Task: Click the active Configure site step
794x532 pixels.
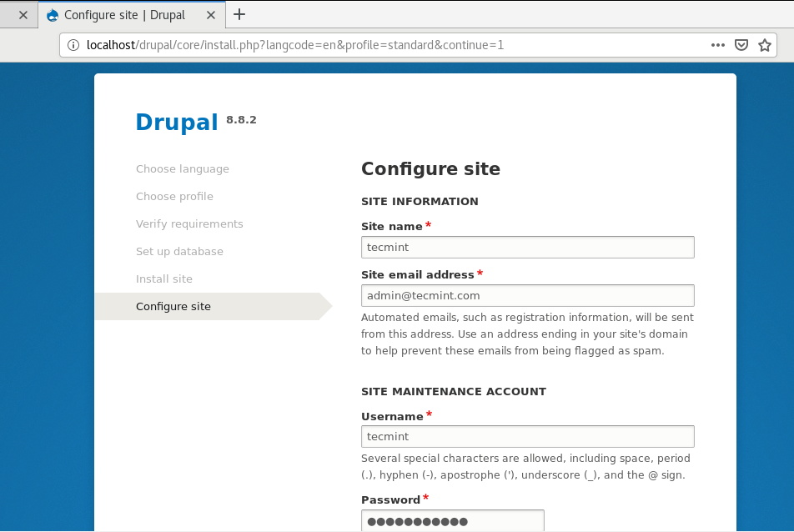Action: pyautogui.click(x=214, y=306)
